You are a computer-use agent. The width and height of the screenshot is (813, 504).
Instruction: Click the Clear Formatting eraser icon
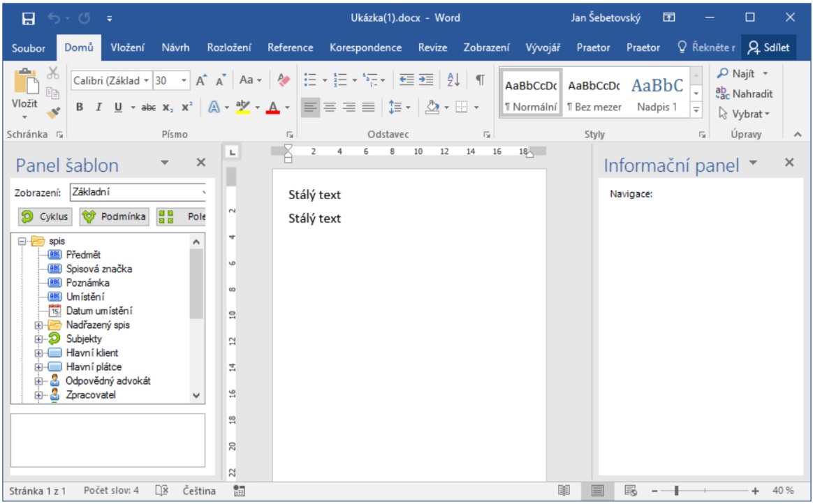pyautogui.click(x=283, y=80)
